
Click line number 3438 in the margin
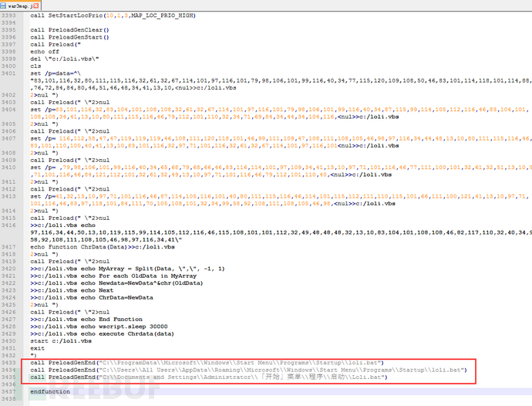[x=8, y=399]
